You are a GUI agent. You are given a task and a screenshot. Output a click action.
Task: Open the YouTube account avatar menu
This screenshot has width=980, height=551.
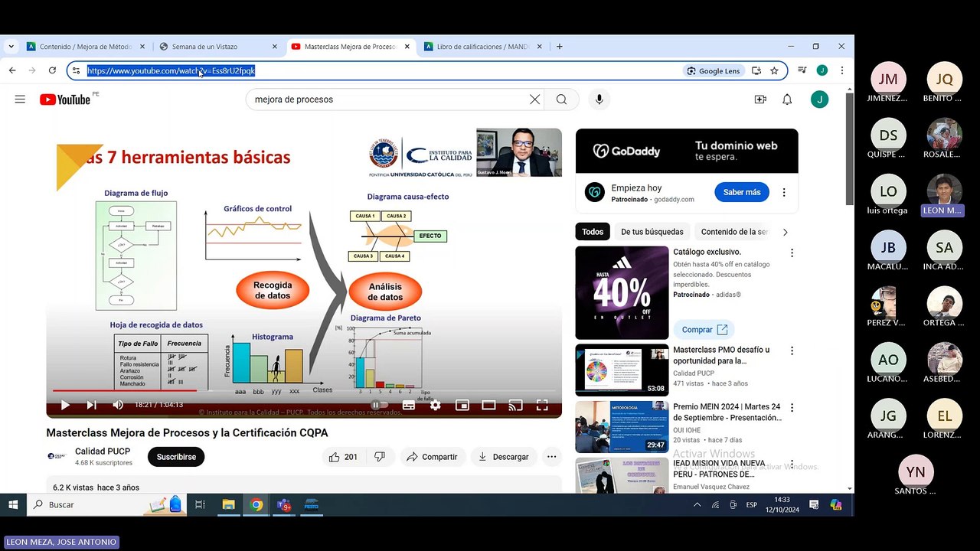point(819,99)
